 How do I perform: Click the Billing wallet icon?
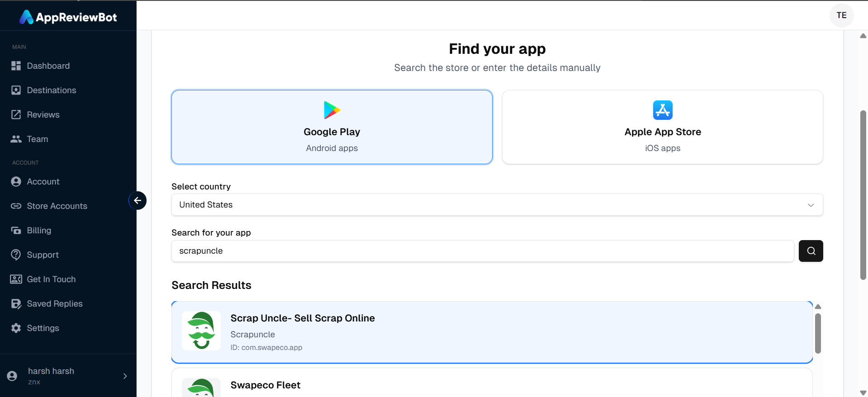16,231
